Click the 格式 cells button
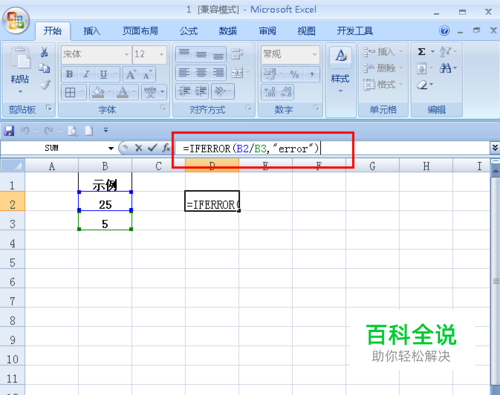500x395 pixels. pyautogui.click(x=383, y=84)
